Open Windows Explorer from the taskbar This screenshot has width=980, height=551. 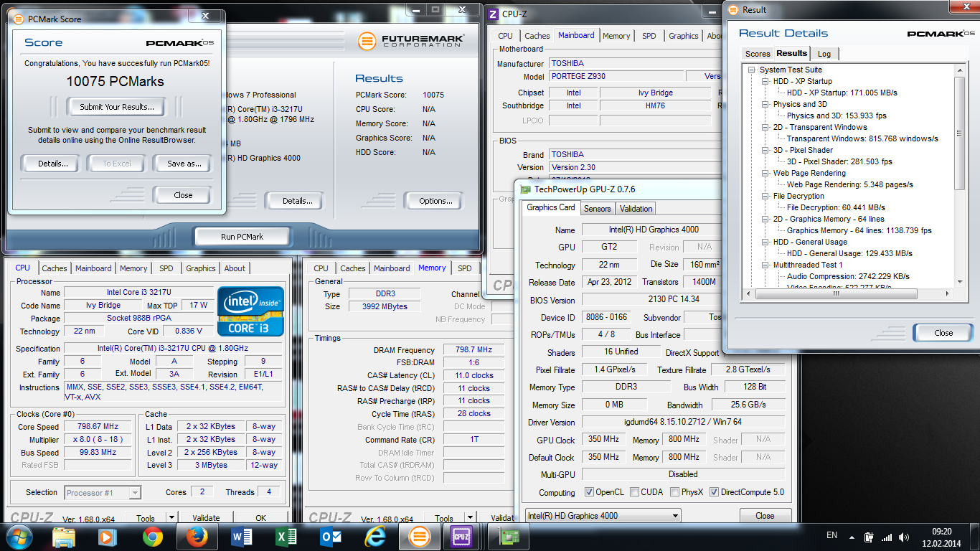[64, 536]
